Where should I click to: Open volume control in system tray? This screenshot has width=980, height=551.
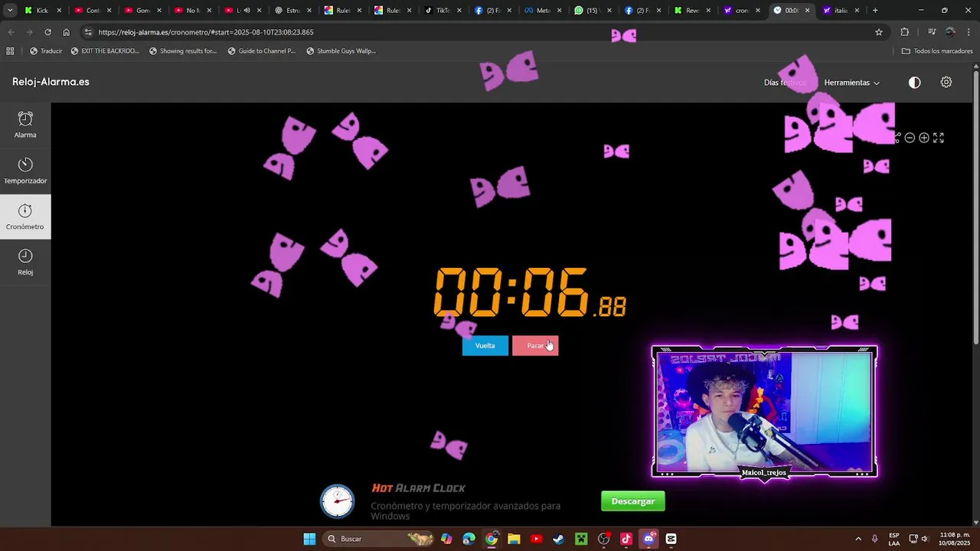click(x=924, y=539)
